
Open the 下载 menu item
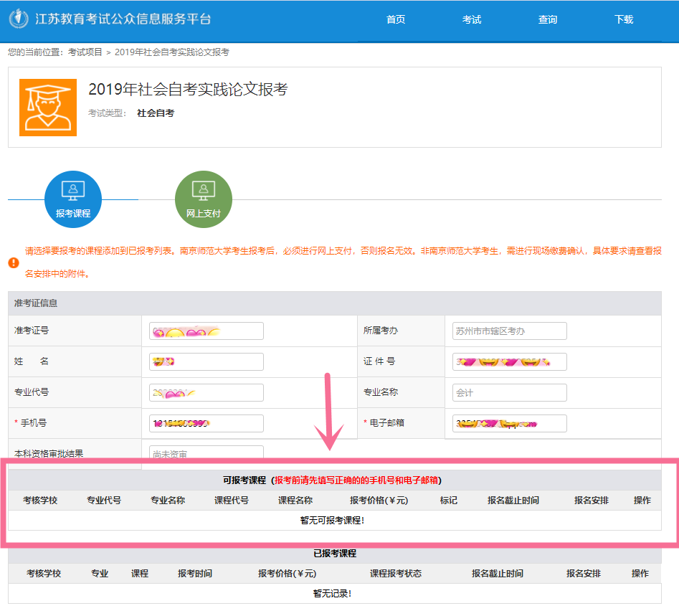pos(624,19)
